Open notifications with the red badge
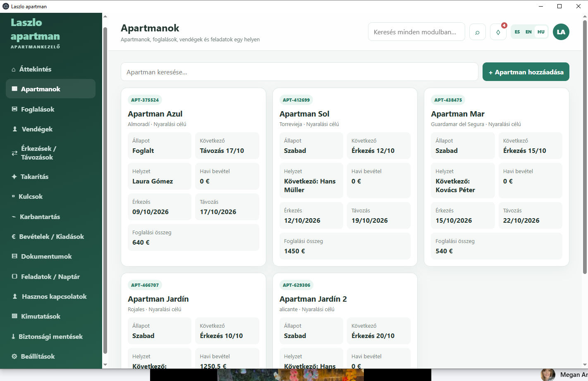588x381 pixels. (498, 32)
